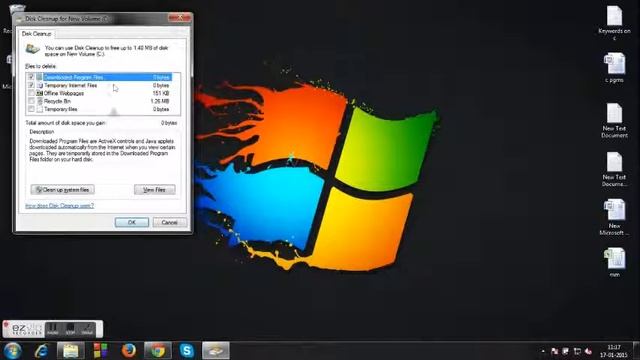Select the New Text Document desktop icon
Screen dimensions: 640x360
tap(614, 120)
